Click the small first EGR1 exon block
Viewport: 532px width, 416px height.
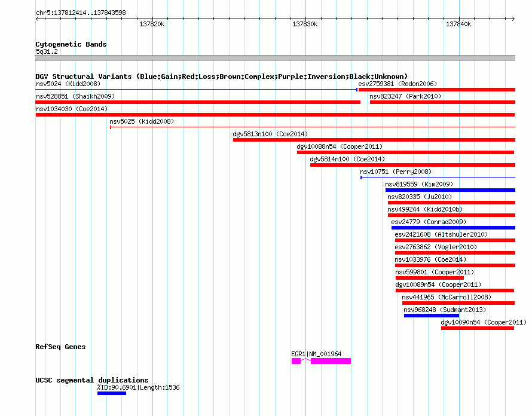[296, 361]
